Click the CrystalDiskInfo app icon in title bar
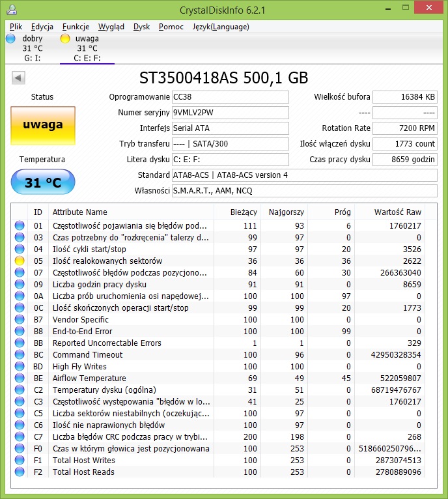The width and height of the screenshot is (448, 499). 12,10
